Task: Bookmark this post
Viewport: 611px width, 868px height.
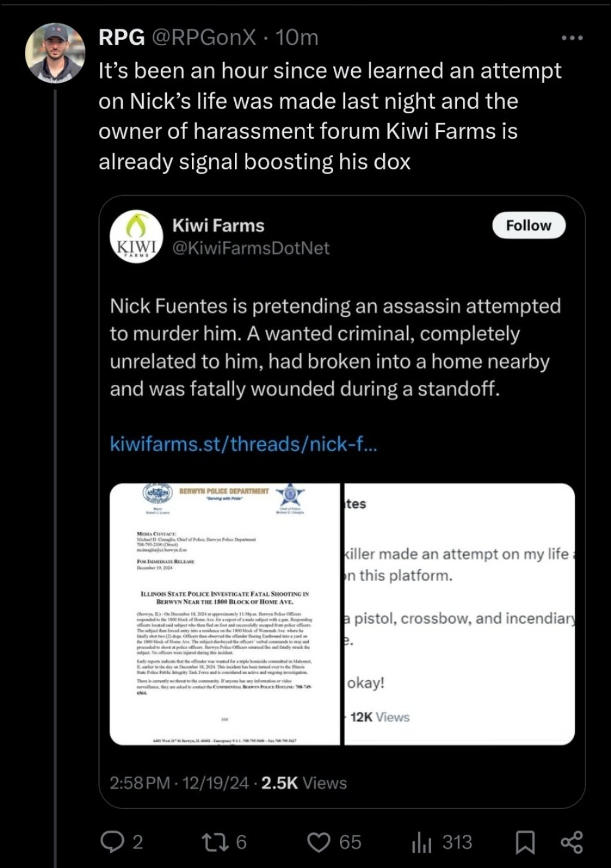Action: pyautogui.click(x=525, y=842)
